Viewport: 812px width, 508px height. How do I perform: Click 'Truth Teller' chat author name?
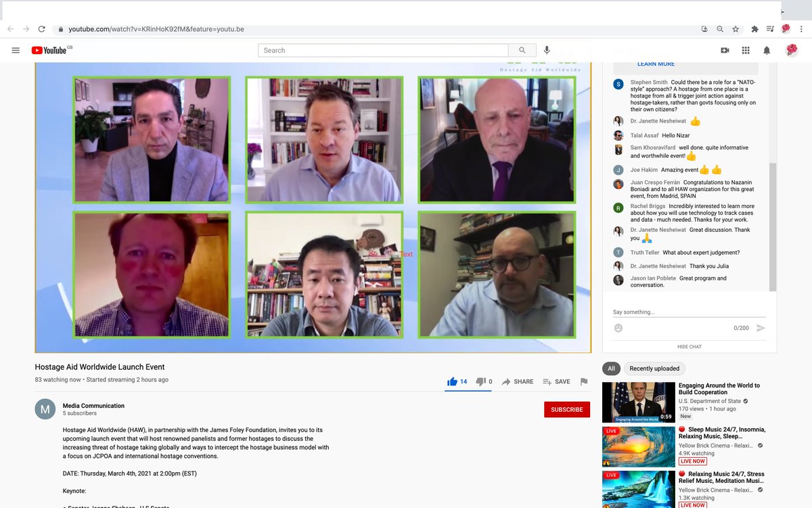point(646,253)
